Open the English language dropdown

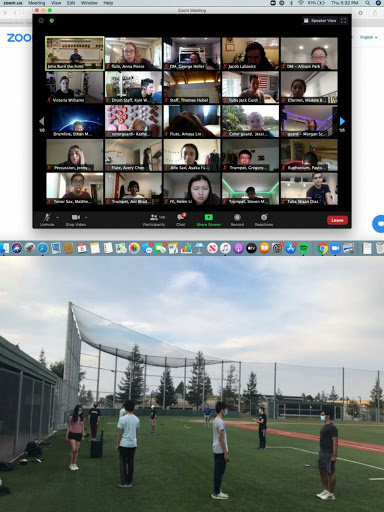pos(369,37)
